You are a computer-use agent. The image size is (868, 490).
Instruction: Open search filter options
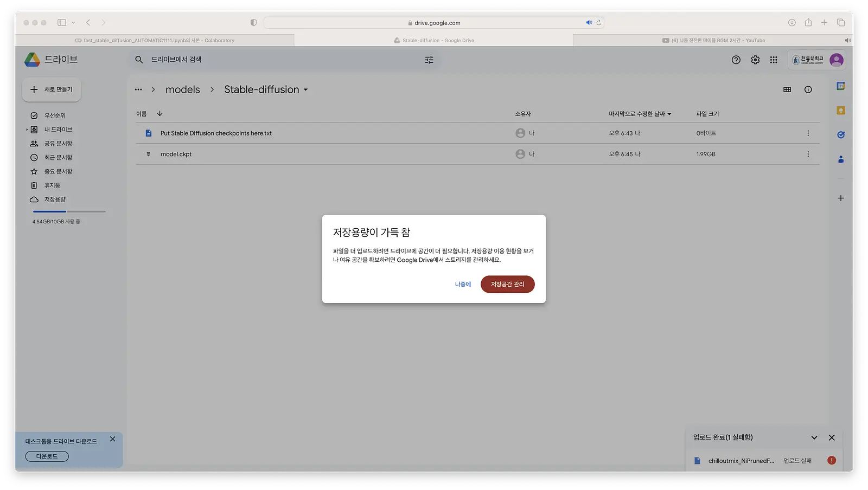pyautogui.click(x=429, y=60)
